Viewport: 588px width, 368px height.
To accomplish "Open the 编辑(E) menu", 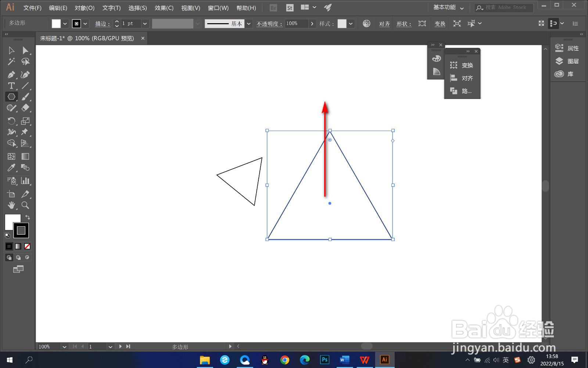I will point(58,8).
